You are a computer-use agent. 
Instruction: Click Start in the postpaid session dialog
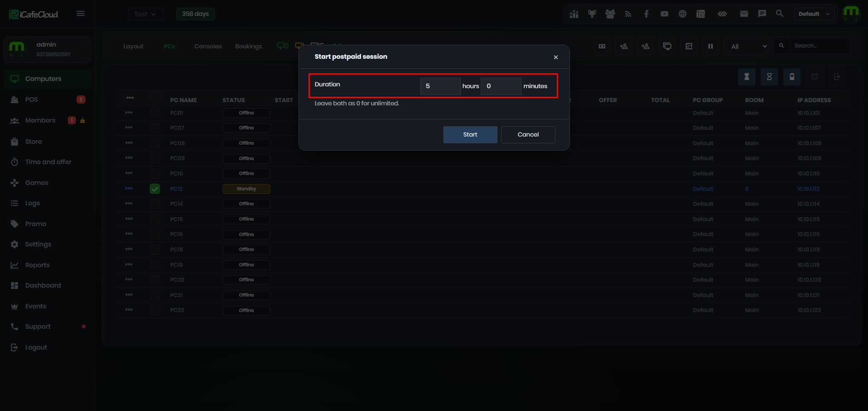coord(470,135)
